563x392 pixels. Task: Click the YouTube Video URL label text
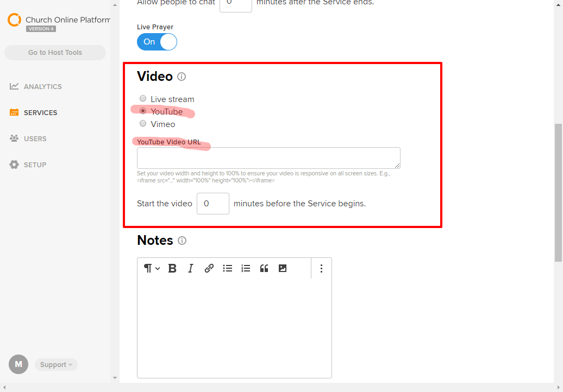169,142
